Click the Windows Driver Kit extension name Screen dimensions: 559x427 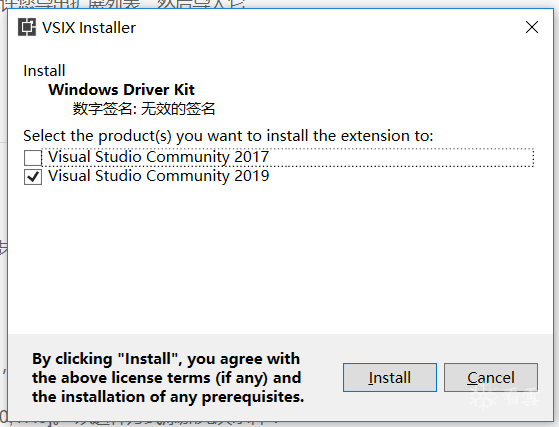(x=121, y=89)
